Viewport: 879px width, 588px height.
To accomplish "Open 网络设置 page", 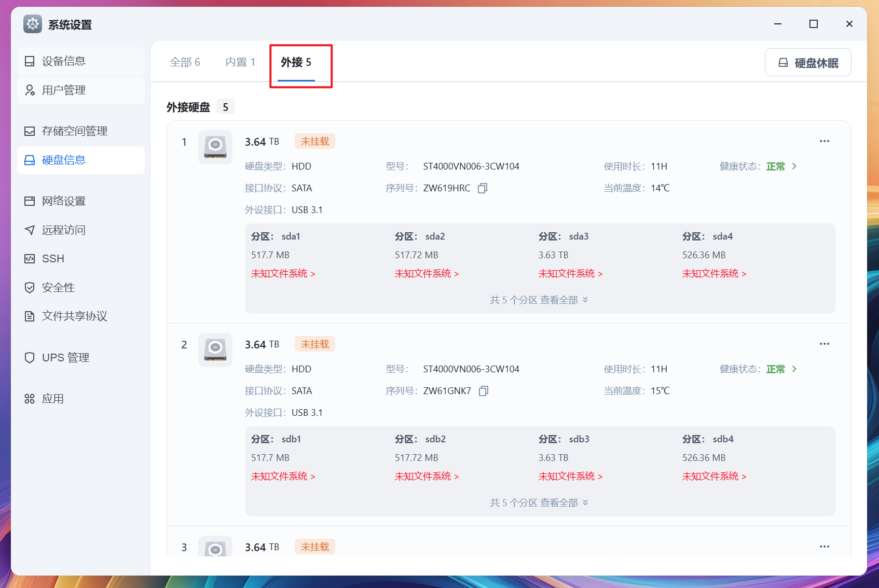I will tap(80, 201).
